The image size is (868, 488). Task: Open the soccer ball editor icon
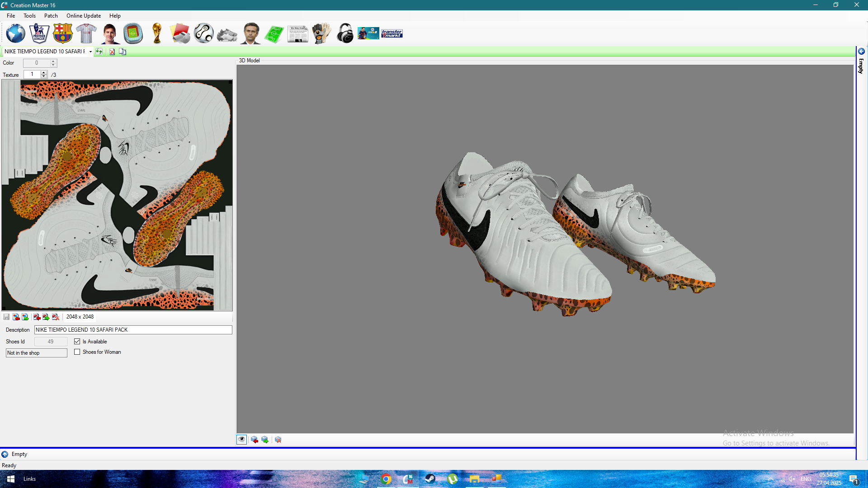(x=203, y=33)
